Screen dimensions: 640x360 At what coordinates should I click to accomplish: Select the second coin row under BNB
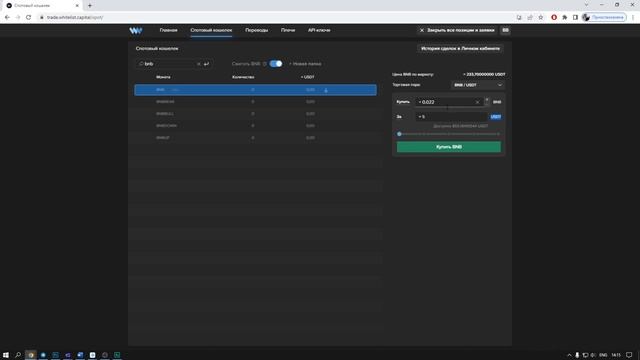[x=256, y=102]
